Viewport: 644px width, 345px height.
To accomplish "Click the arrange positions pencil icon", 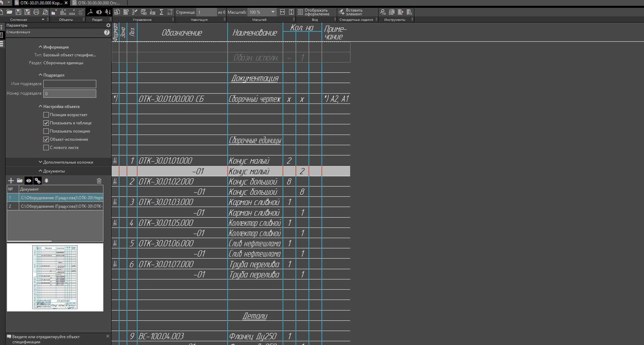I will (x=135, y=12).
